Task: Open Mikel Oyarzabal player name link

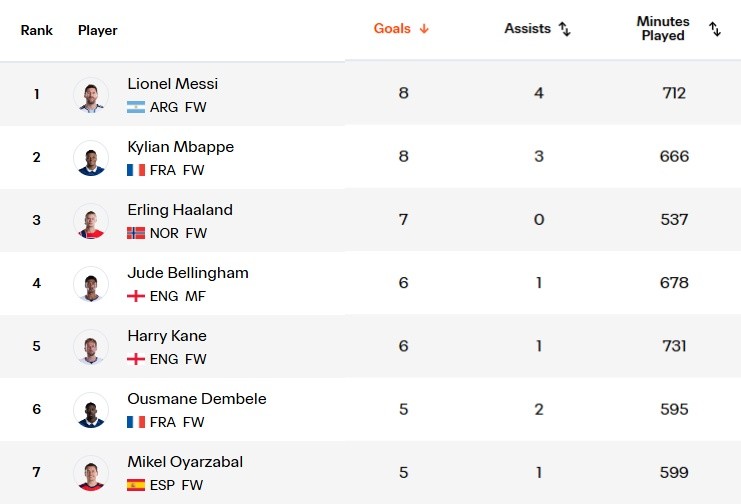Action: (185, 461)
